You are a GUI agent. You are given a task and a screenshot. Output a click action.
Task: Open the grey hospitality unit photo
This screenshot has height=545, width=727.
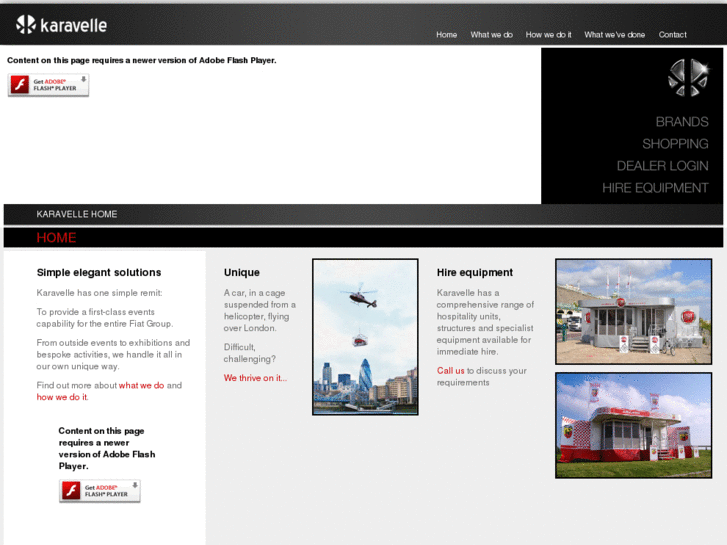[x=633, y=311]
